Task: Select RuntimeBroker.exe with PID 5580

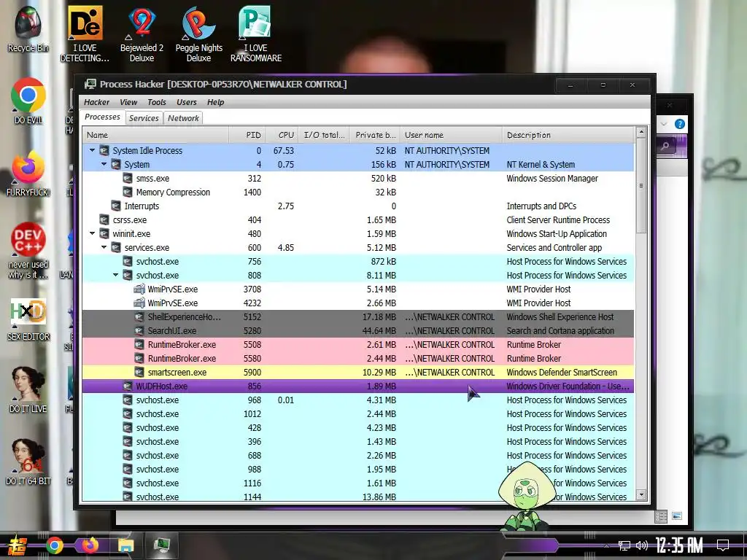Action: (x=358, y=358)
